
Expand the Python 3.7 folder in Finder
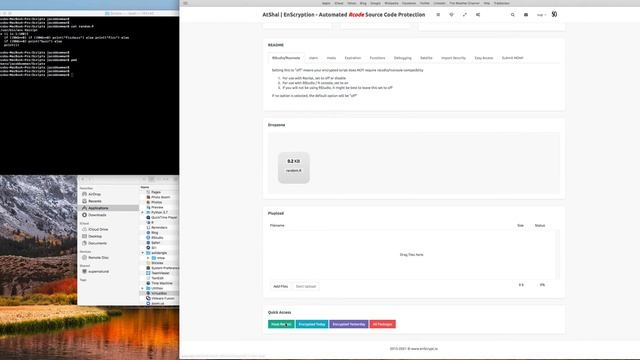click(x=142, y=213)
